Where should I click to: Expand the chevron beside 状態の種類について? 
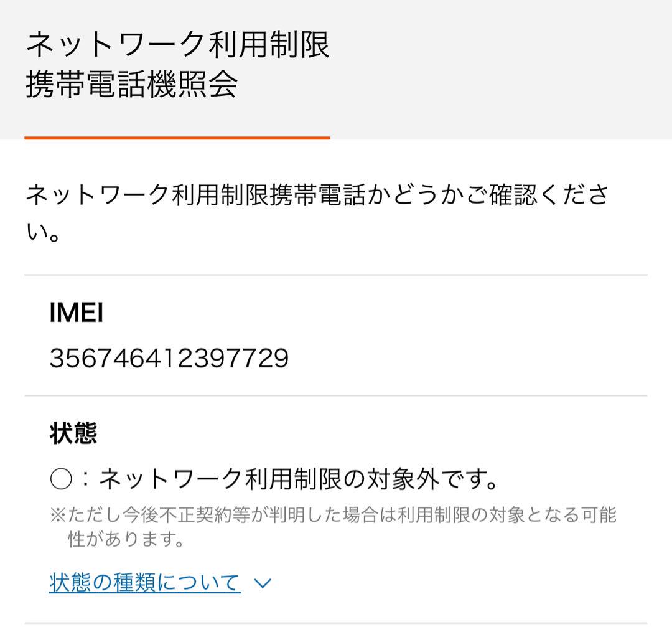coord(263,583)
